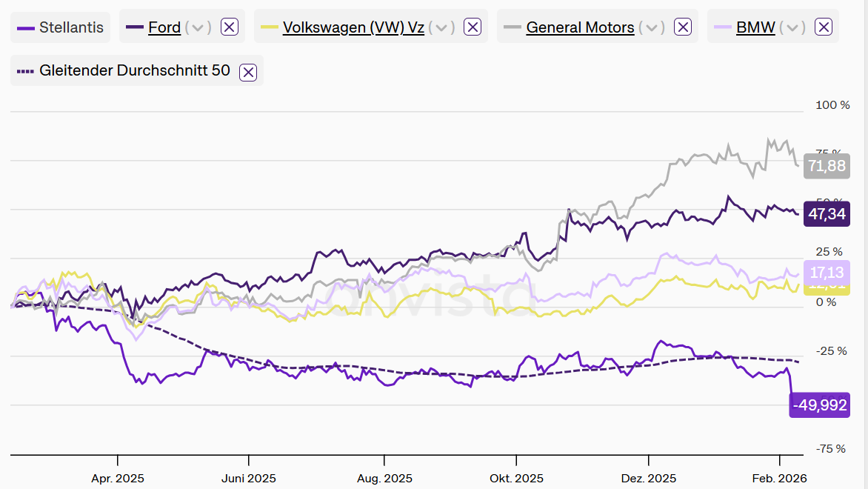868x489 pixels.
Task: Remove BMW comparison line
Action: 823,27
